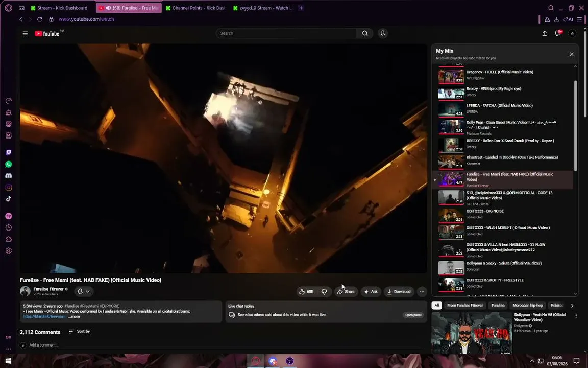Open the YouTube guide hamburger menu
The image size is (588, 368).
25,33
